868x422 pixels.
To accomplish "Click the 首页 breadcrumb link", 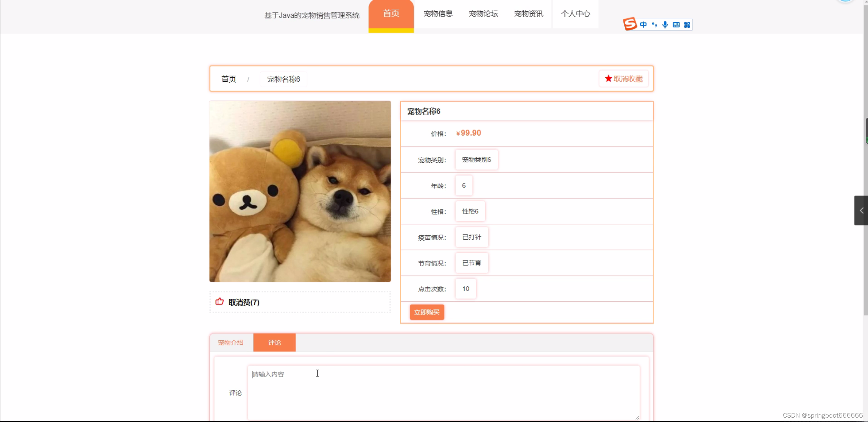I will (229, 79).
